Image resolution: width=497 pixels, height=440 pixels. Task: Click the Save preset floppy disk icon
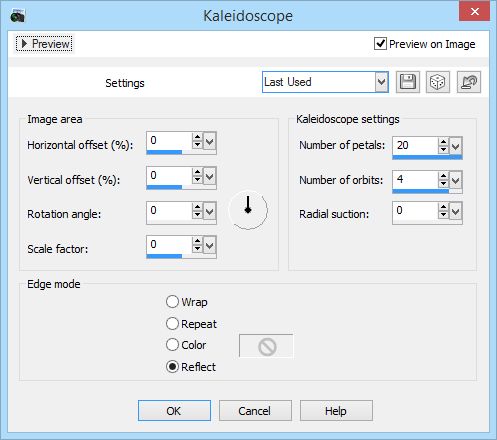pyautogui.click(x=408, y=82)
